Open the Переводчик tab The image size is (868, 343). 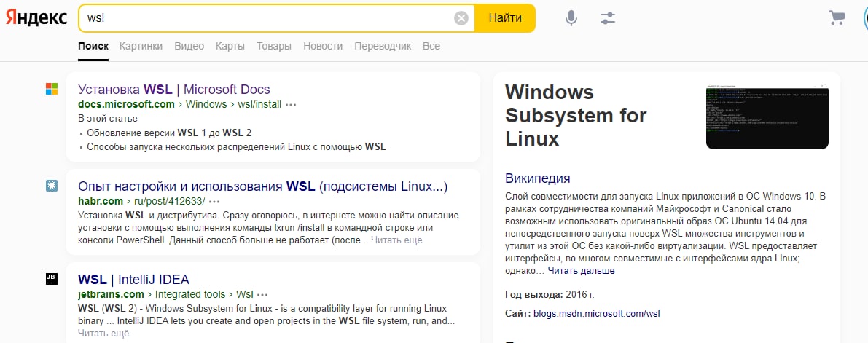click(383, 47)
